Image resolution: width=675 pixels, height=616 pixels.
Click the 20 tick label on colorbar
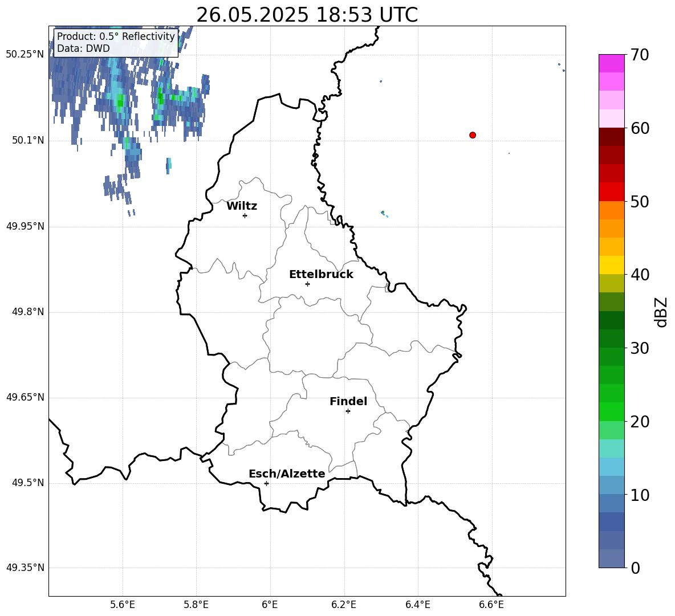[x=640, y=422]
